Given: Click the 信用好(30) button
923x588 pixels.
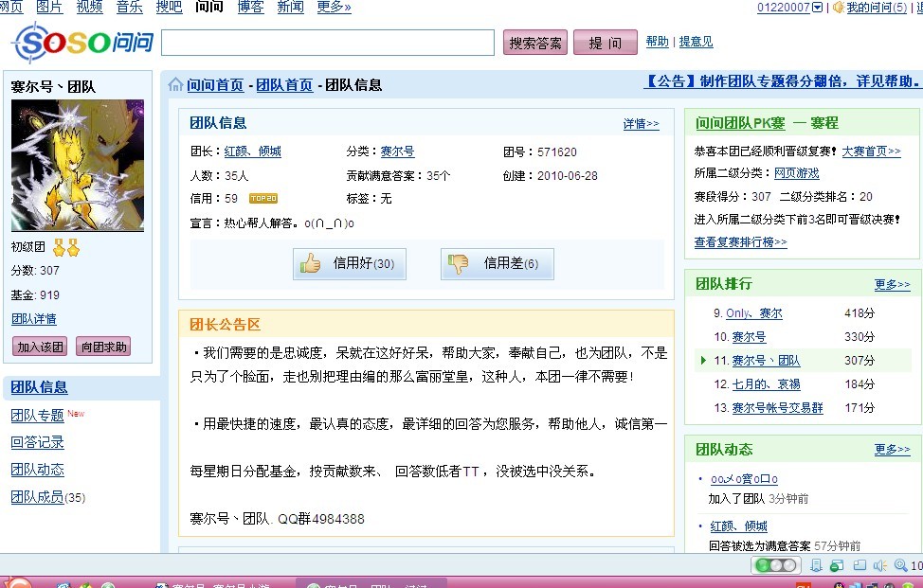Looking at the screenshot, I should [x=350, y=263].
